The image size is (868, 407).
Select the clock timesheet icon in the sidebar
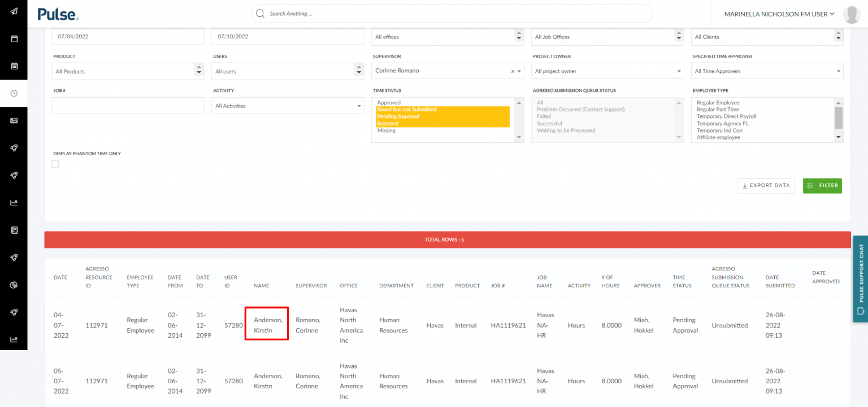pos(14,93)
